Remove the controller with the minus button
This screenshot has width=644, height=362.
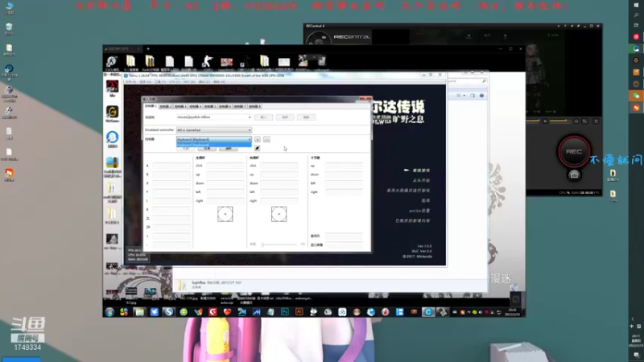[x=266, y=139]
